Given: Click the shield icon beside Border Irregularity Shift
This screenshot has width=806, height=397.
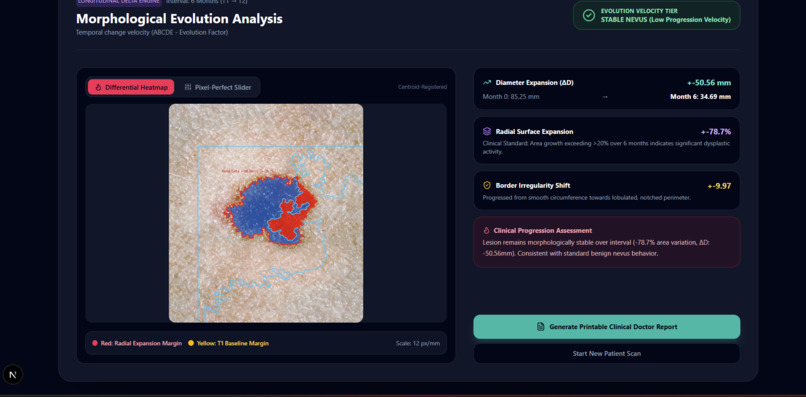Looking at the screenshot, I should (x=486, y=186).
